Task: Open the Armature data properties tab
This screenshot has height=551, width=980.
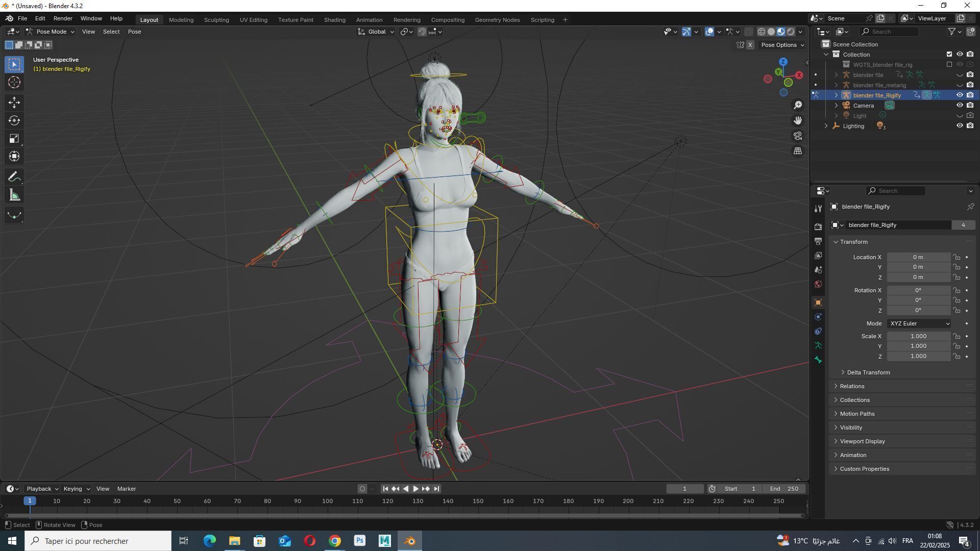Action: 818,345
